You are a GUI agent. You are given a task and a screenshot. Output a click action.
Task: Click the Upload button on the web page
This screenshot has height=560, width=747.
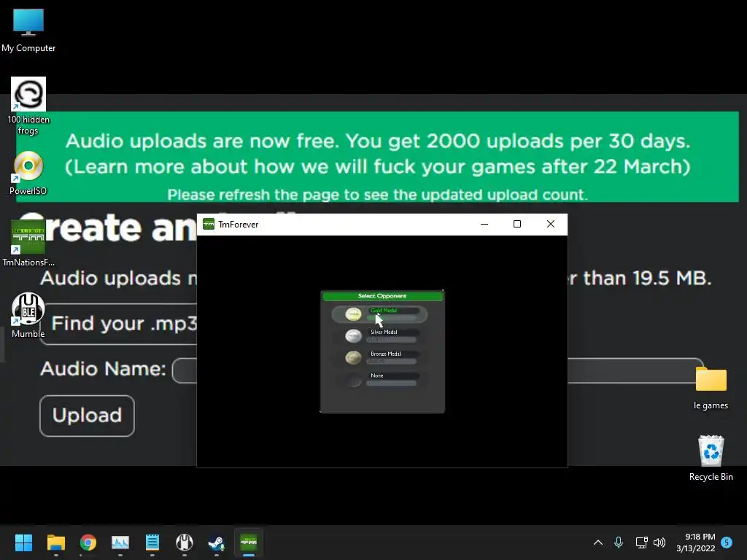coord(88,416)
